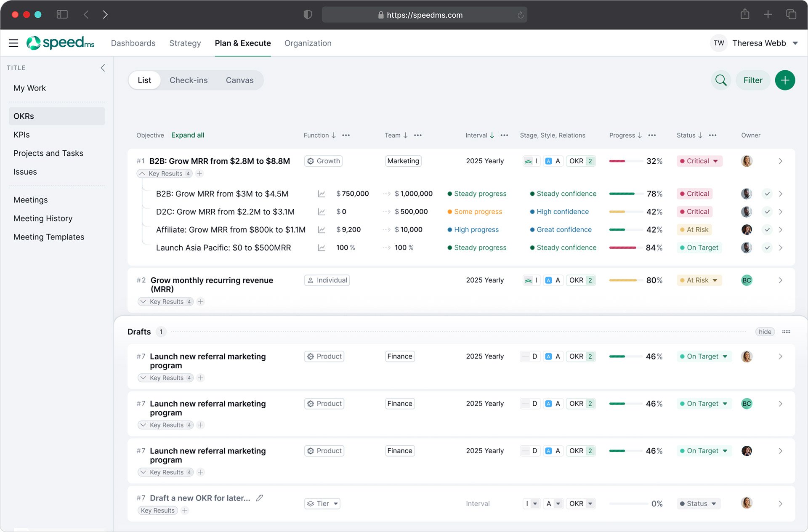Click plus icon beside Key Results under objective #2

coord(201,302)
